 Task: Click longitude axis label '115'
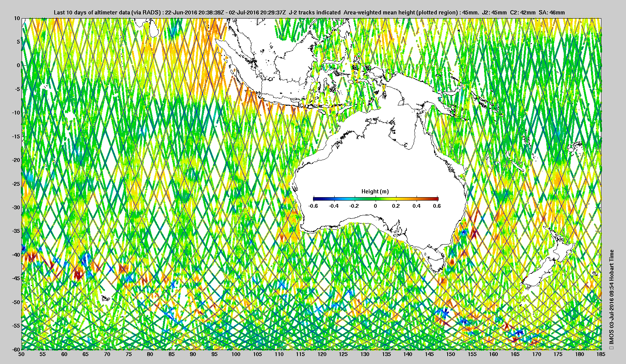click(300, 354)
